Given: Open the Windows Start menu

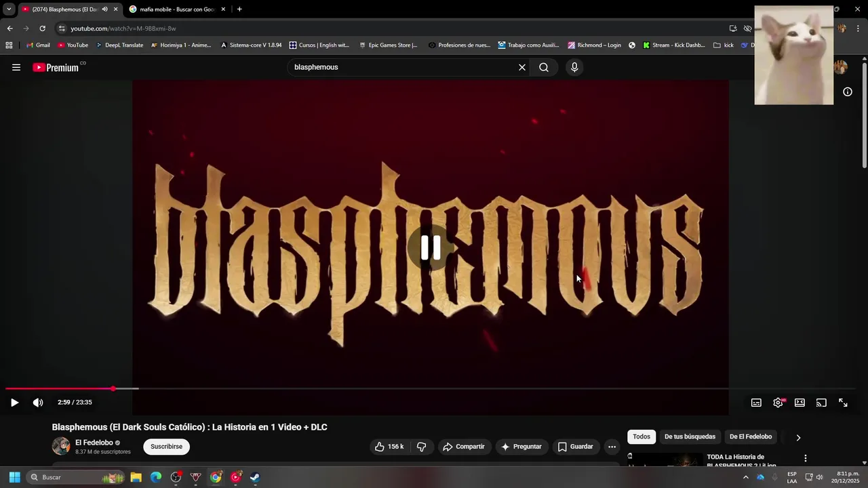Looking at the screenshot, I should pos(14,477).
